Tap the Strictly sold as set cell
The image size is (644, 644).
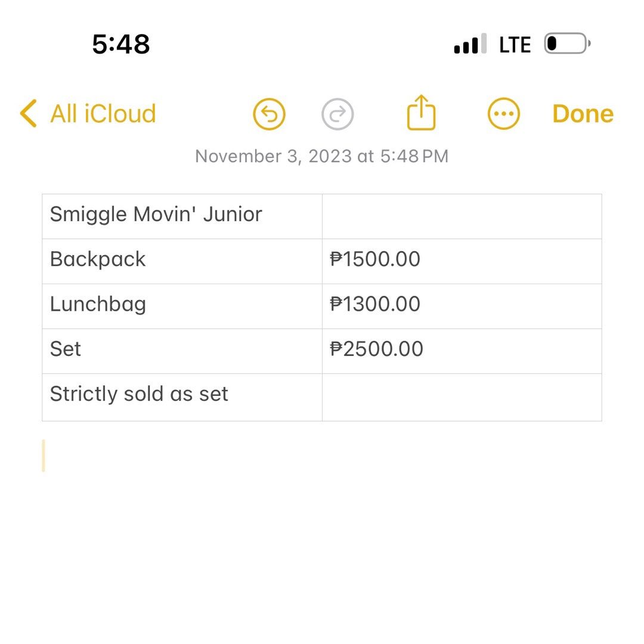(140, 394)
